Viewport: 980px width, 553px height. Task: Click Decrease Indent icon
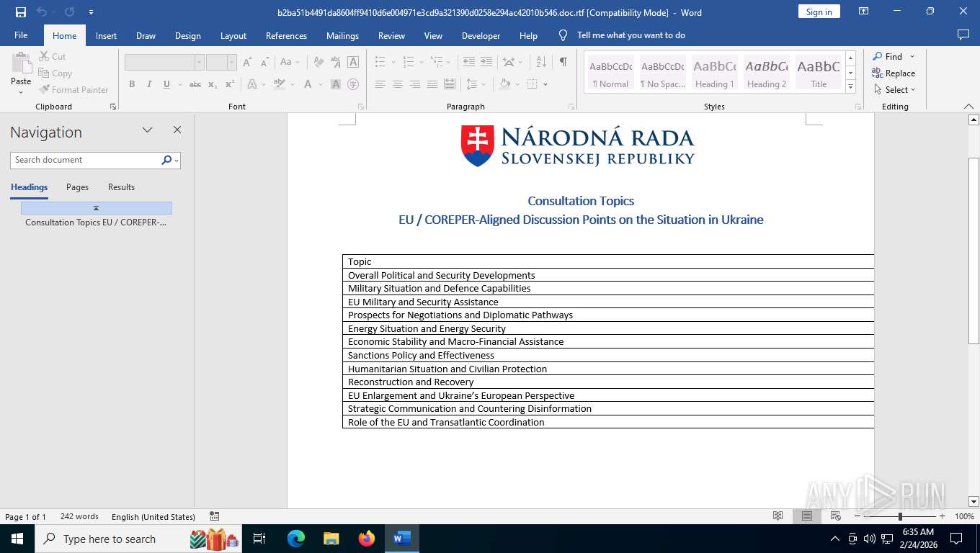pos(469,62)
